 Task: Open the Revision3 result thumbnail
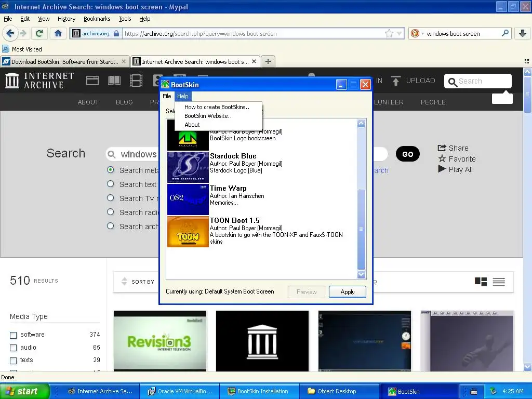[x=160, y=341]
